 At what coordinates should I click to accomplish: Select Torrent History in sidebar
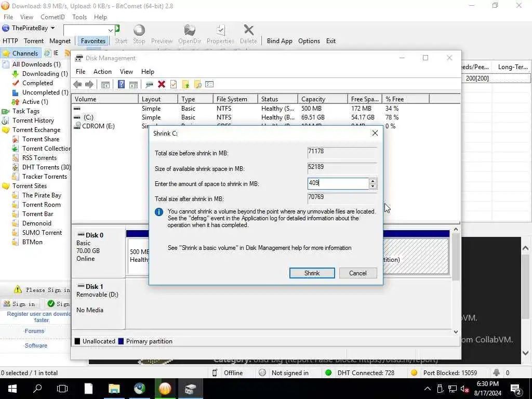point(28,121)
